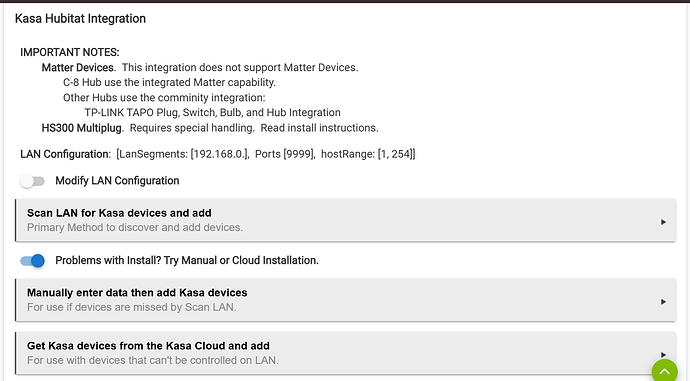Click the Matter Devices note heading

(x=79, y=67)
